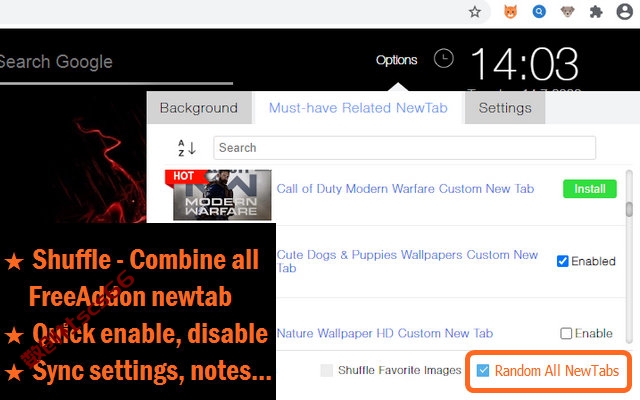Viewport: 640px width, 400px height.
Task: Open Call of Duty Modern Warfare Custom New Tab link
Action: pos(405,189)
